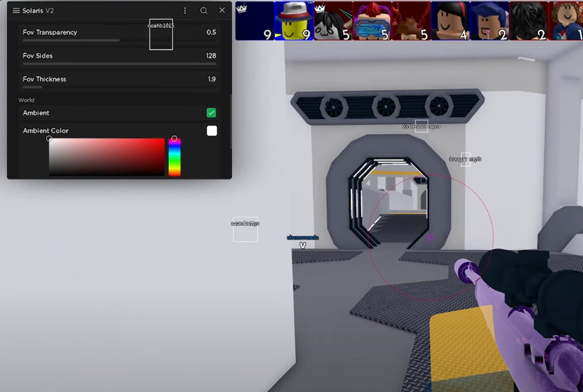The image size is (583, 392).
Task: Toggle the Ambient checkbox
Action: 211,112
